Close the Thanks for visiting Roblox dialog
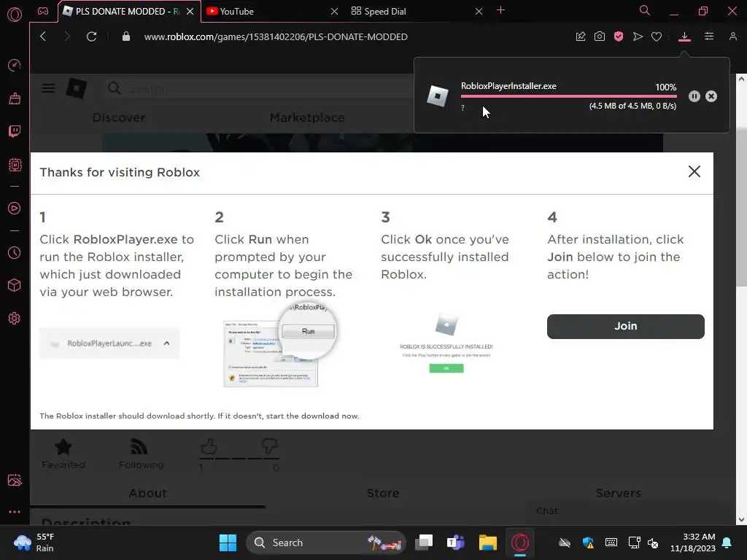 tap(694, 171)
